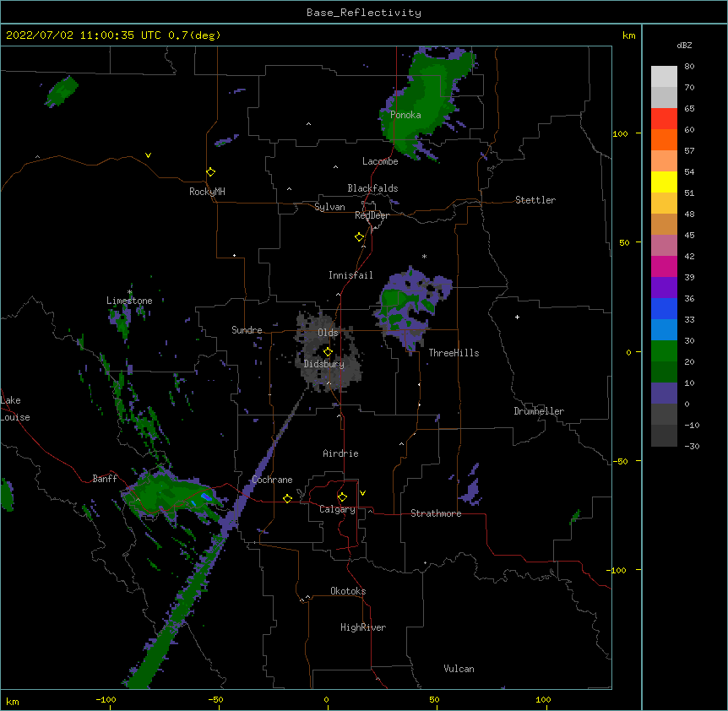Pick the bright green 20-30 dBZ swatch

[x=664, y=351]
